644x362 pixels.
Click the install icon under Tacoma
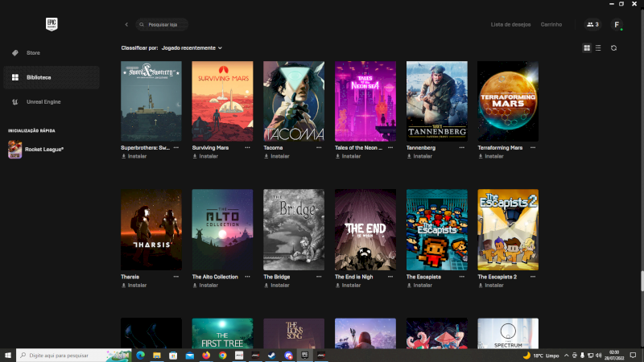[266, 156]
